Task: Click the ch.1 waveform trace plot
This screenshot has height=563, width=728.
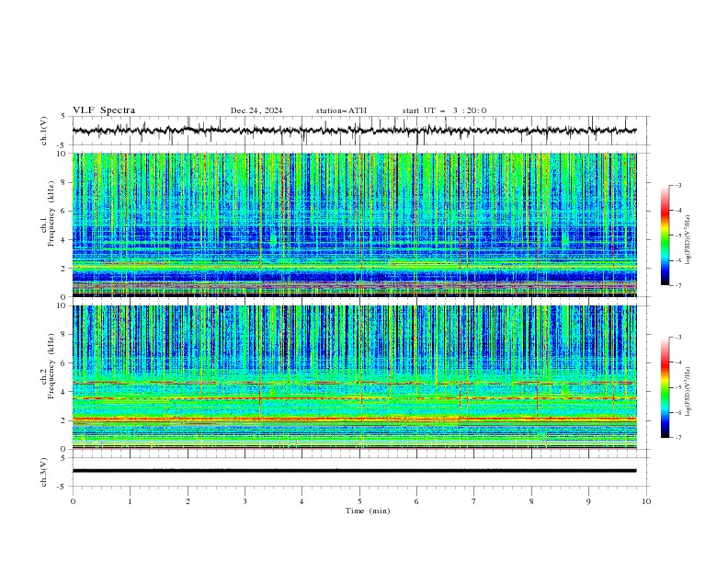Action: tap(354, 131)
